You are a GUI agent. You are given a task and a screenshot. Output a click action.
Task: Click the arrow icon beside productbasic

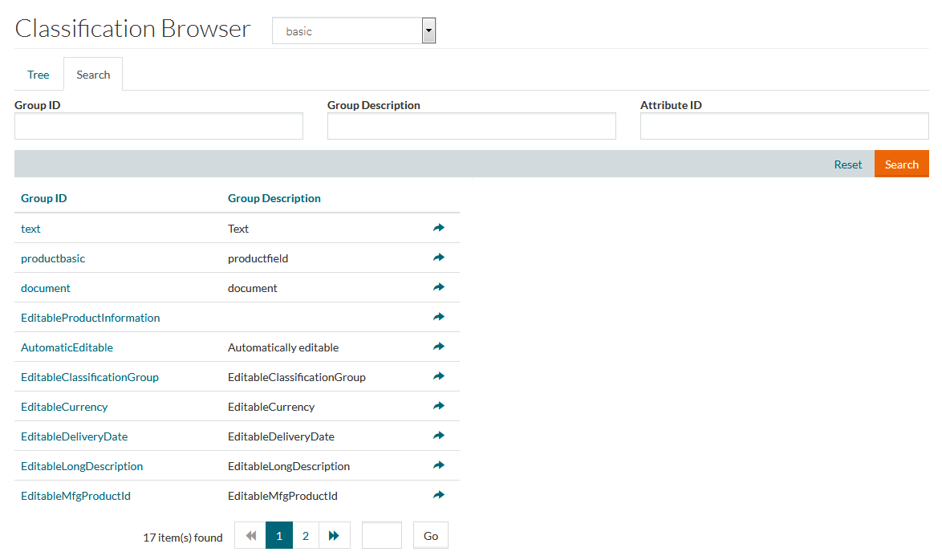(x=438, y=258)
